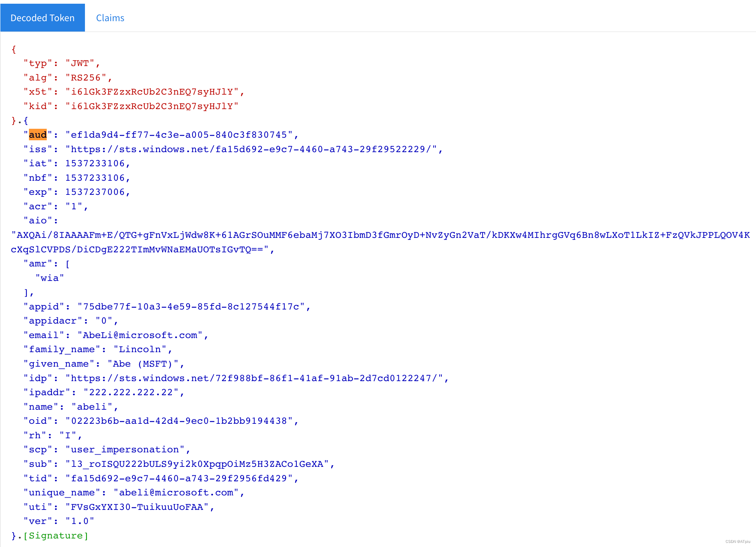Click the scp value user_impersonation
The image size is (756, 547).
(x=125, y=449)
